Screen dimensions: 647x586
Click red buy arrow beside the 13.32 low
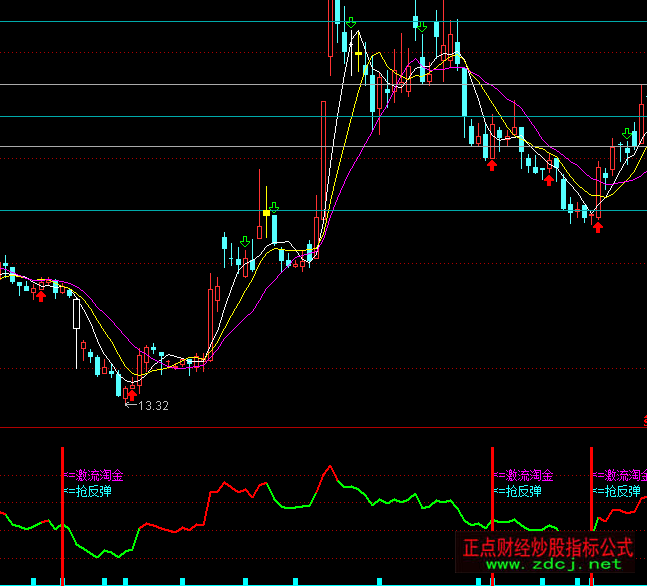pos(131,394)
